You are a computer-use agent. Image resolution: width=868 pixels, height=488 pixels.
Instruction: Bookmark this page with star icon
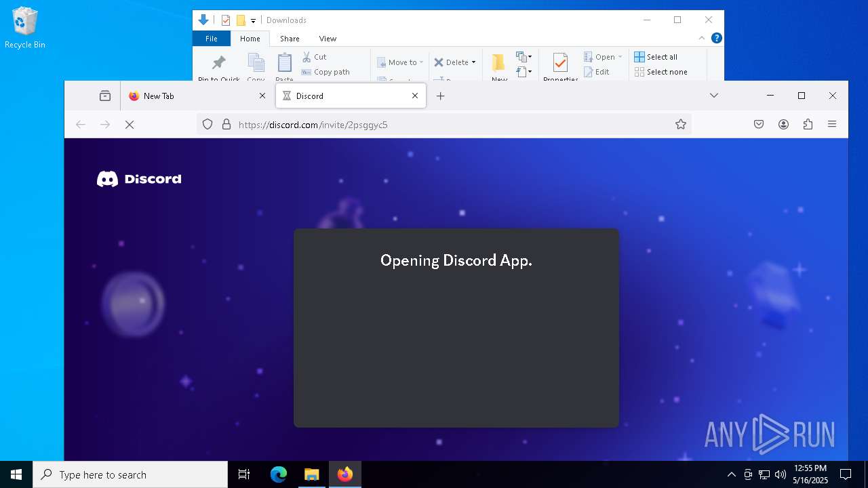pos(681,124)
